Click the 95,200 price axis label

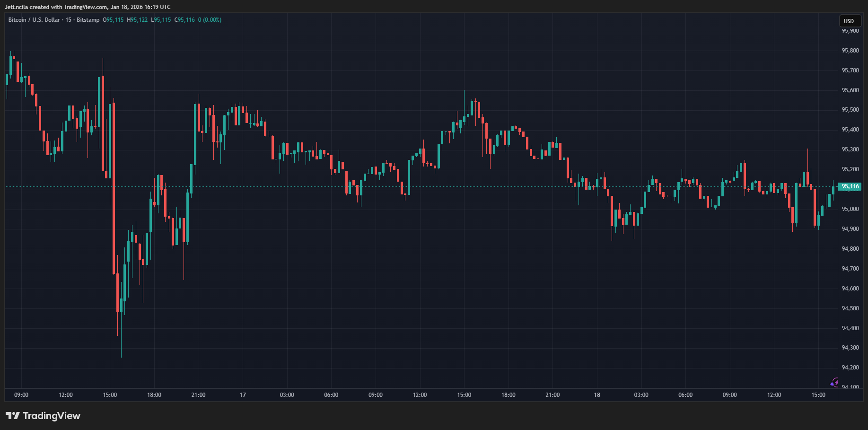coord(850,169)
